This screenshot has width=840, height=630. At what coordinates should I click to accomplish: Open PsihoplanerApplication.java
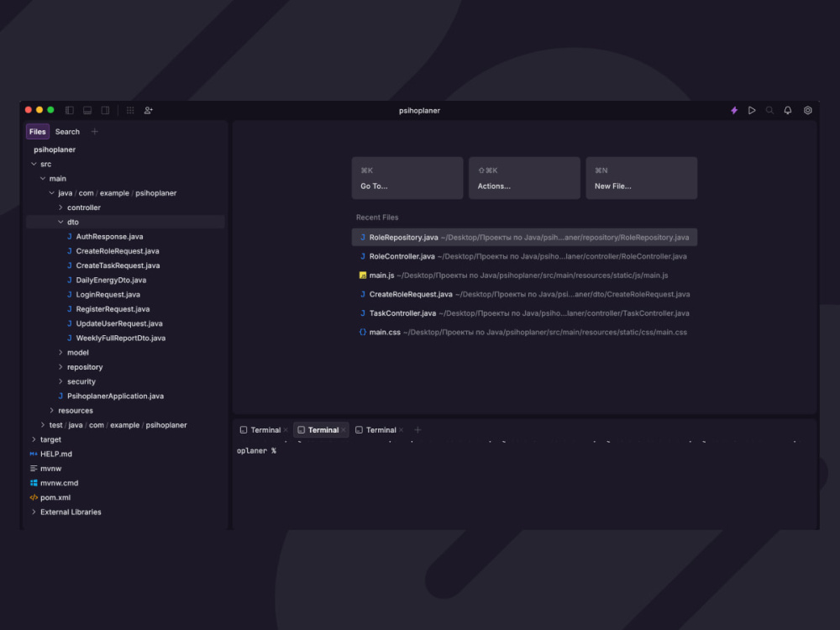[x=115, y=396]
